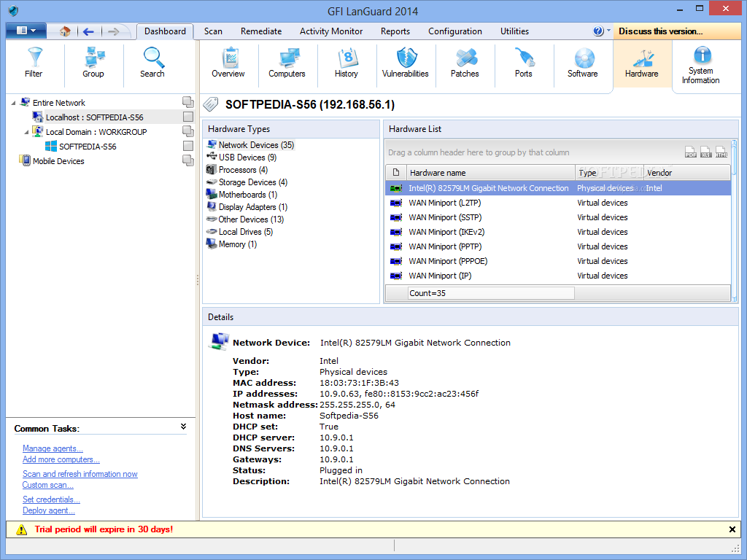Click the tag icon beside SOFTPEDIA-S56 title
Viewport: 747px width, 560px height.
(x=211, y=104)
